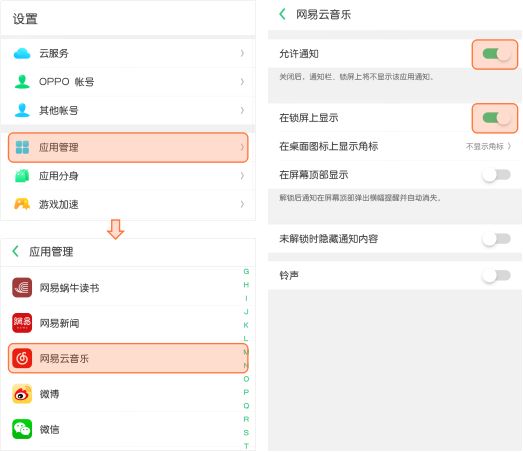The image size is (523, 452).
Task: Open 云服务 via its chevron
Action: click(242, 53)
